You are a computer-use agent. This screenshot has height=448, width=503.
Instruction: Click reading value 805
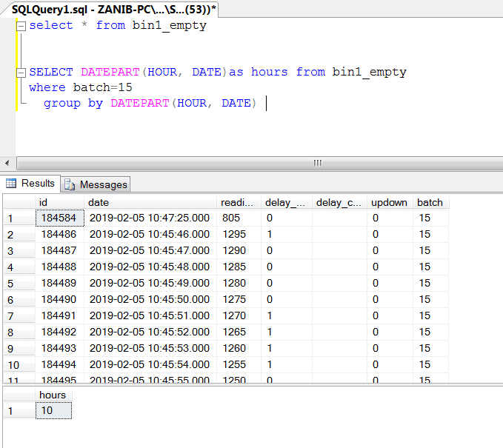(x=239, y=218)
